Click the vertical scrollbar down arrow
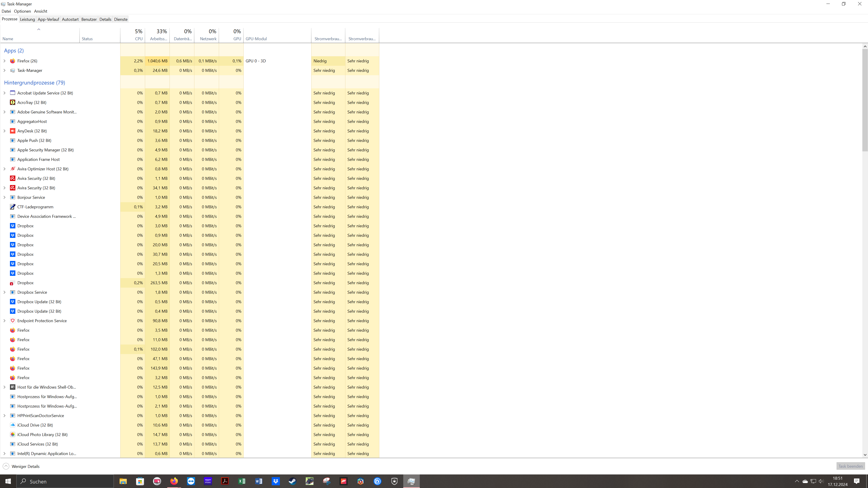Viewport: 868px width, 488px height. pyautogui.click(x=865, y=455)
